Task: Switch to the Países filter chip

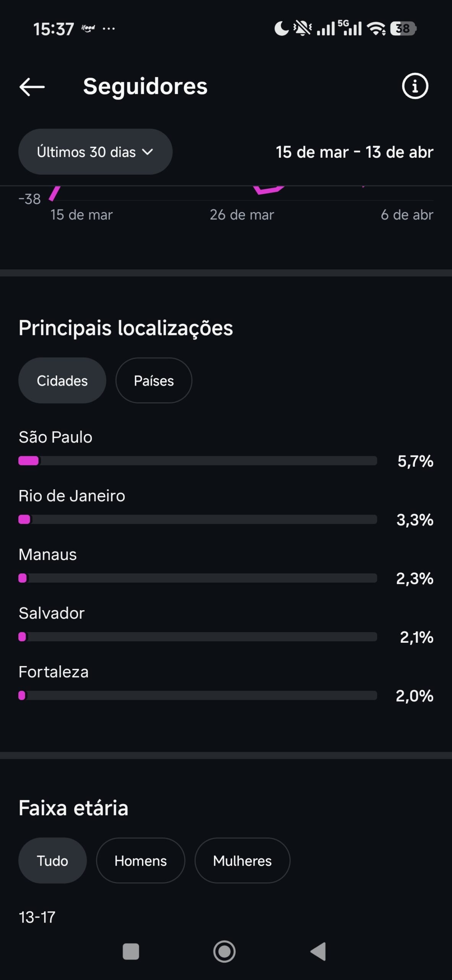Action: 154,381
